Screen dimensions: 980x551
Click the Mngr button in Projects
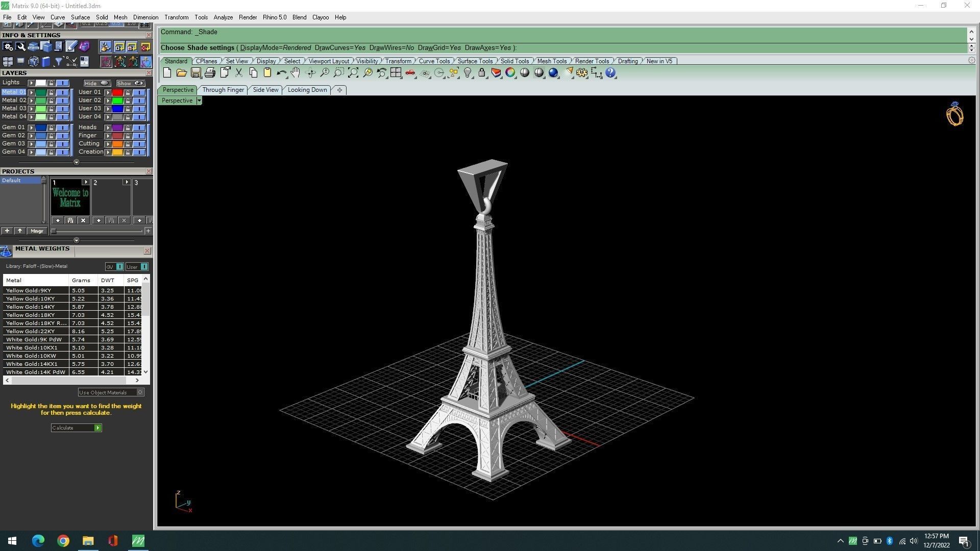click(x=37, y=231)
